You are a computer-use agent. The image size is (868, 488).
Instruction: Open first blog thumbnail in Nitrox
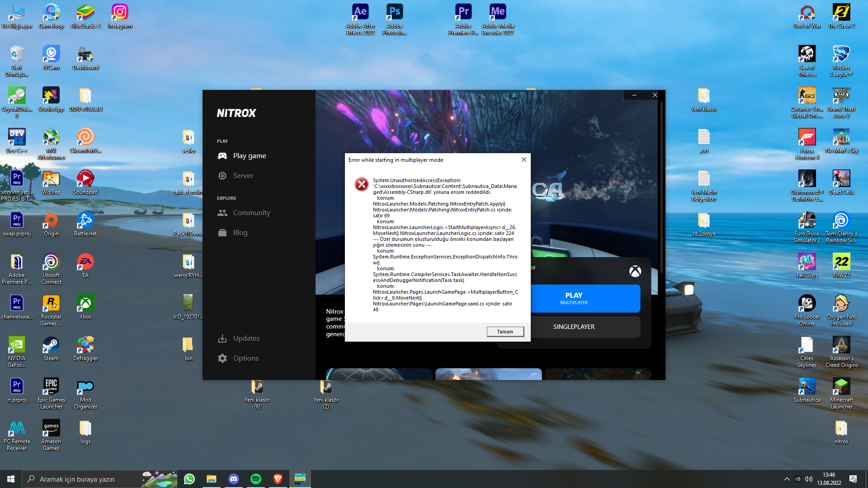pos(379,374)
